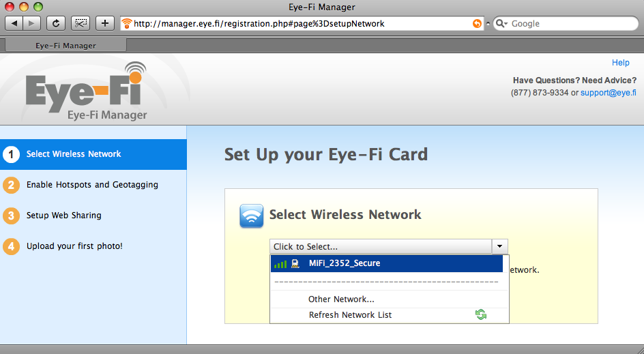This screenshot has width=644, height=354.
Task: Click the blue Wi-Fi network icon
Action: pyautogui.click(x=251, y=216)
